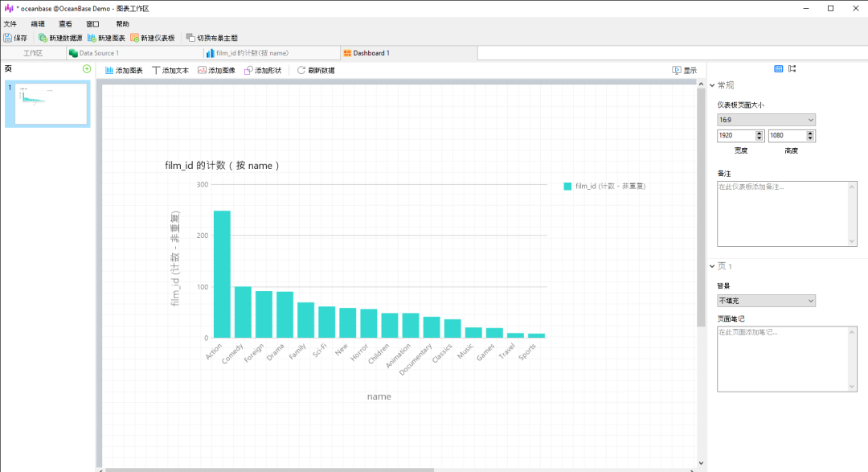The width and height of the screenshot is (868, 472).
Task: Add a chart (添加图表) to dashboard
Action: [x=124, y=70]
